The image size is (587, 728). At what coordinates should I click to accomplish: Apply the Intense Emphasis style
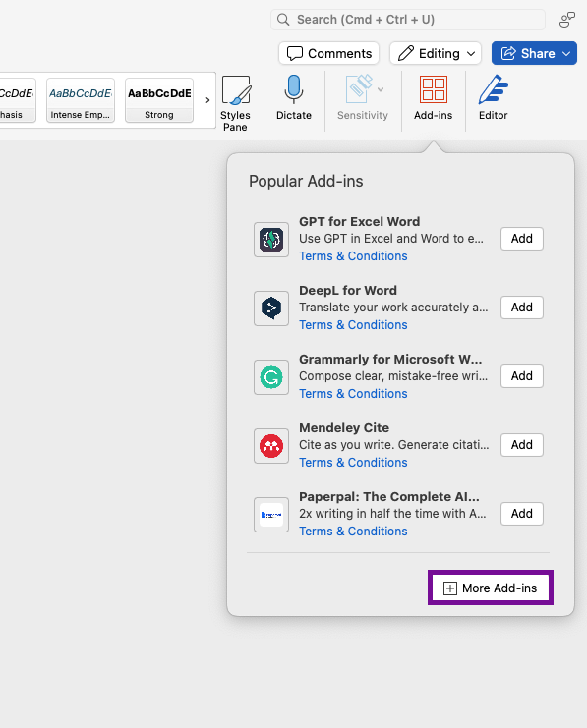click(x=81, y=100)
